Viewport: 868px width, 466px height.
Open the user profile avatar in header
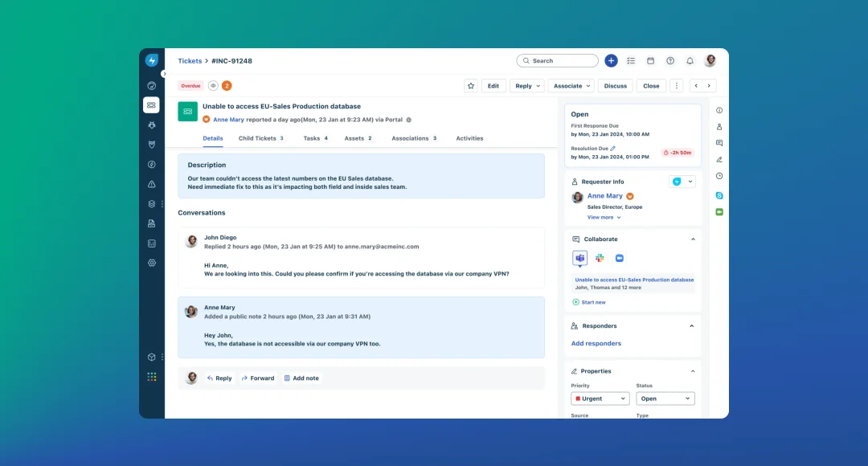710,61
